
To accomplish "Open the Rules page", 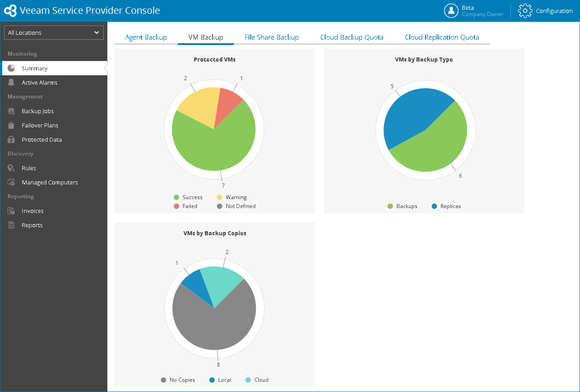I will [54, 168].
